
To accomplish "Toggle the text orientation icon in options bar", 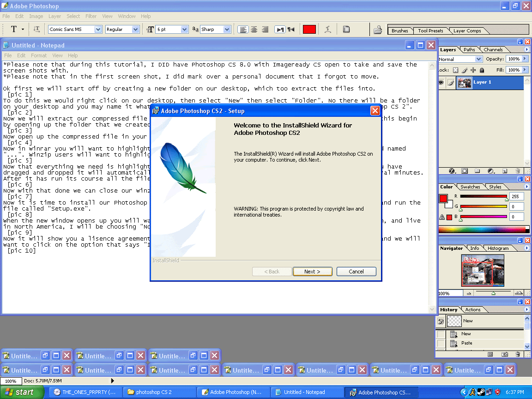I will (x=36, y=30).
